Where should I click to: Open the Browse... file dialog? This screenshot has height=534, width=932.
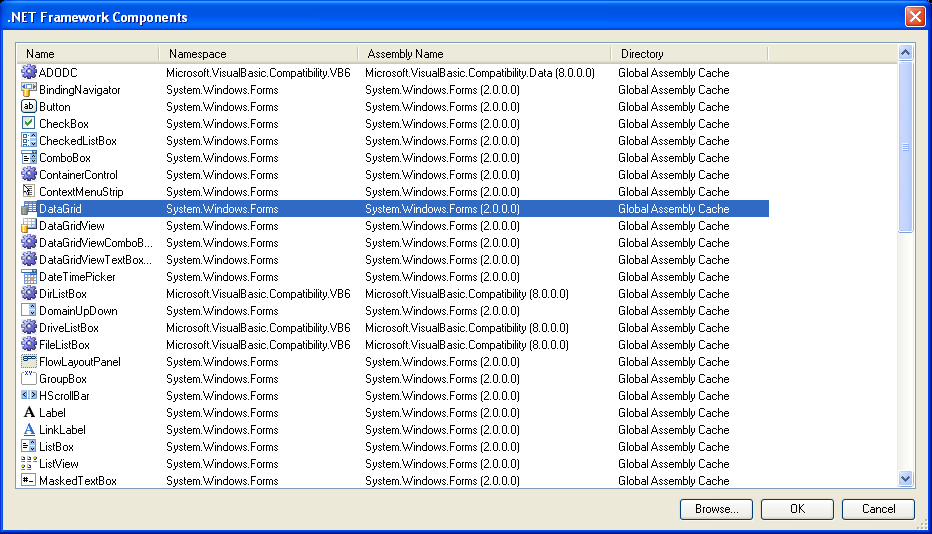[x=716, y=509]
